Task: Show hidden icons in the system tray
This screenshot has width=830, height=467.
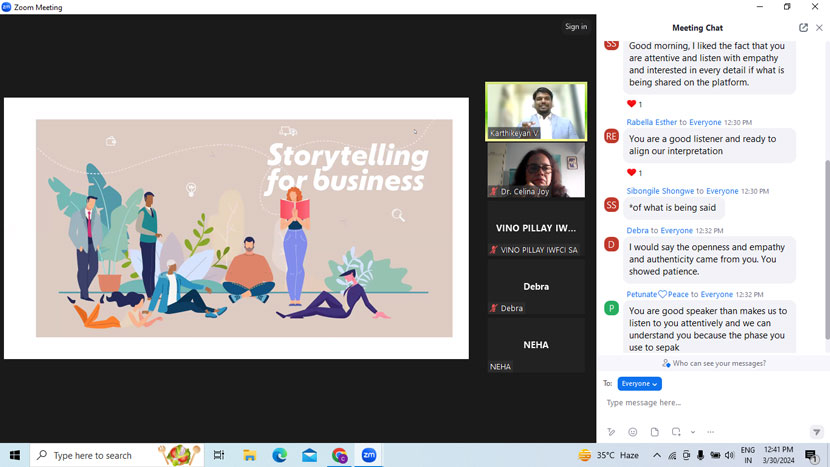Action: click(x=657, y=456)
